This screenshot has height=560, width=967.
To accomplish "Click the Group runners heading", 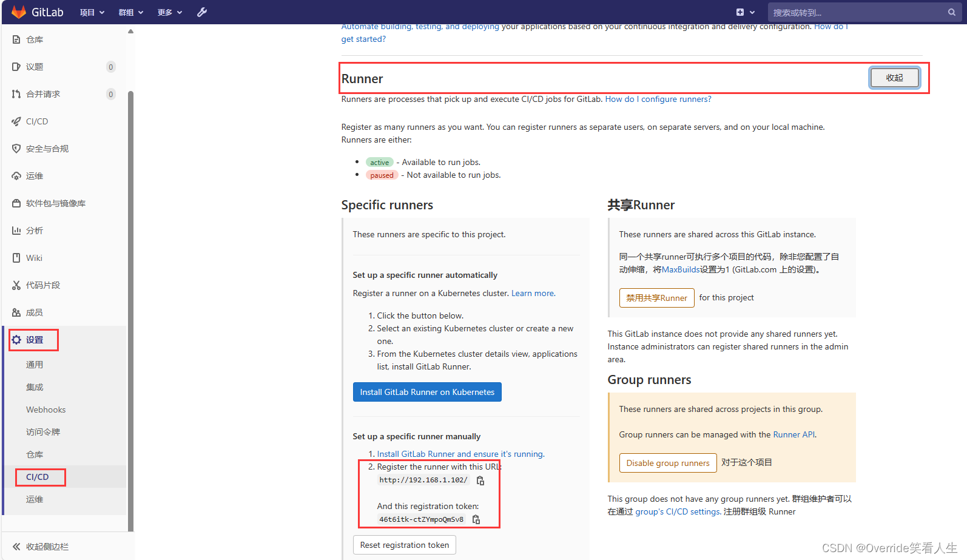I will [x=649, y=380].
